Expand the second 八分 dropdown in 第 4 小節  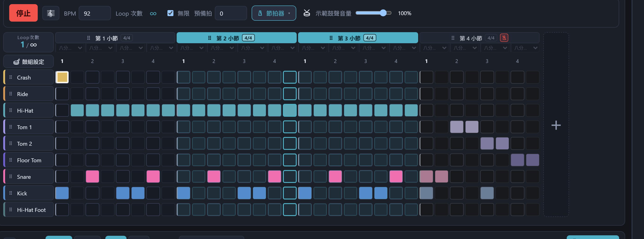(465, 48)
